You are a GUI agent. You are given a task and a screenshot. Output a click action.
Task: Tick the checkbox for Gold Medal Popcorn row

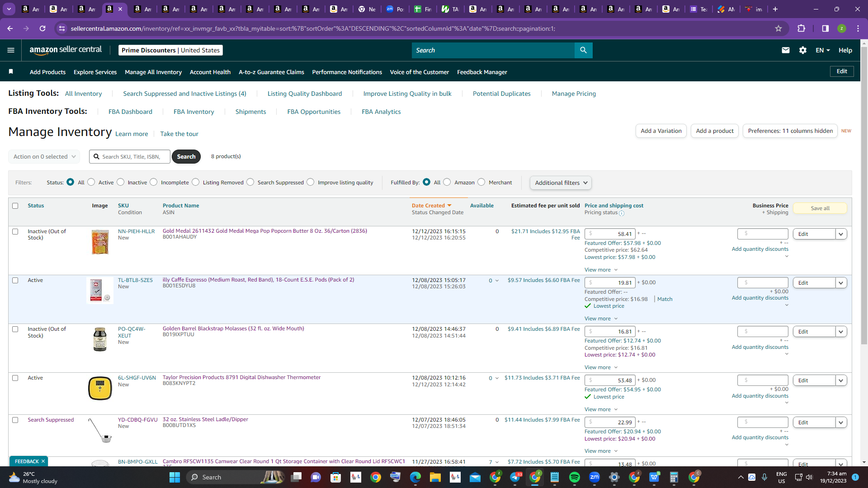coord(15,231)
